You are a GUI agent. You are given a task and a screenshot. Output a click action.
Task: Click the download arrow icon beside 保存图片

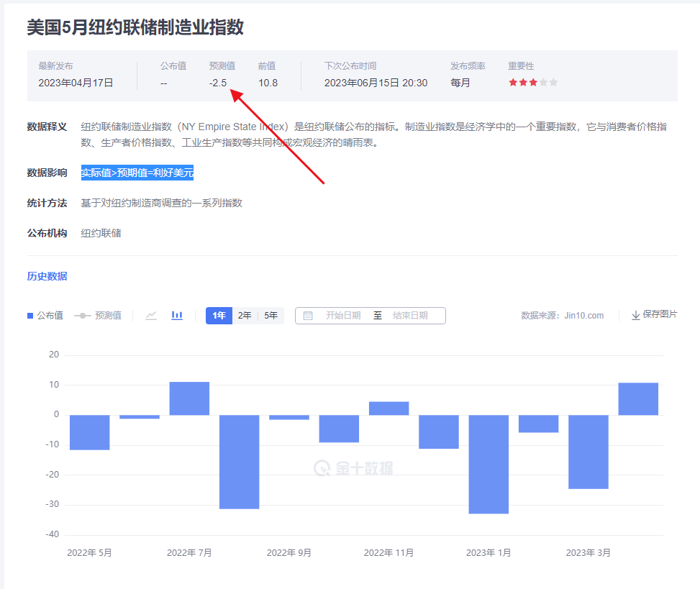[636, 315]
